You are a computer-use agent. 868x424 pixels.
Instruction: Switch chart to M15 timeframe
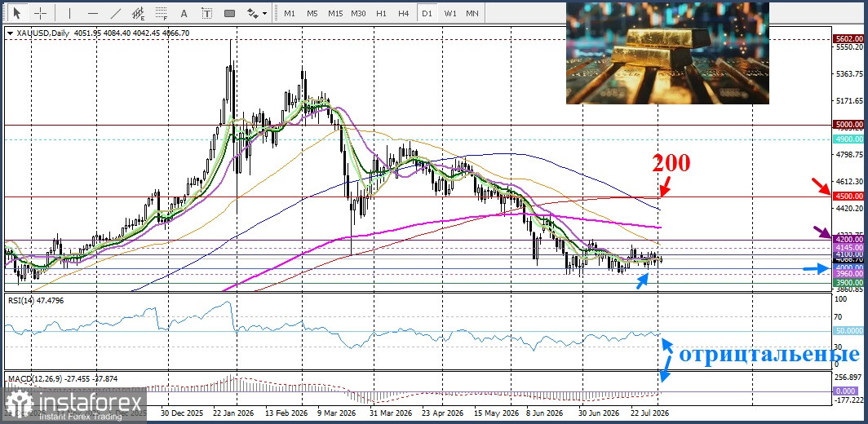335,13
